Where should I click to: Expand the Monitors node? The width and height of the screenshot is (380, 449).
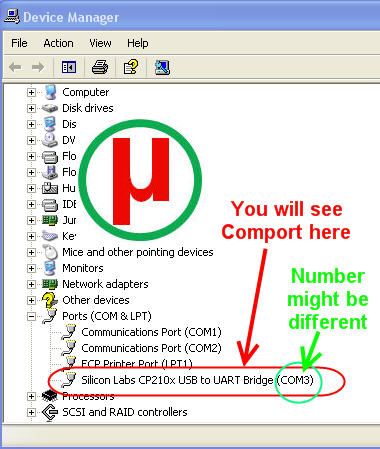point(31,268)
